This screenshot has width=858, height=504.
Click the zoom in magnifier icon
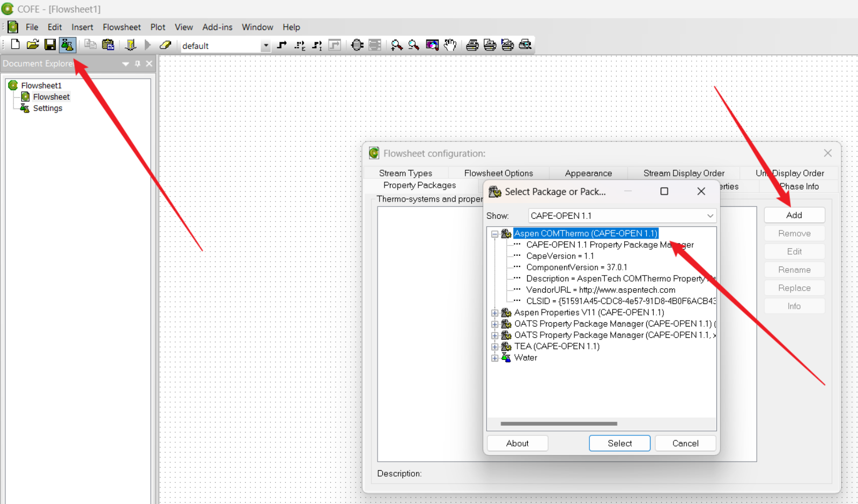point(397,45)
